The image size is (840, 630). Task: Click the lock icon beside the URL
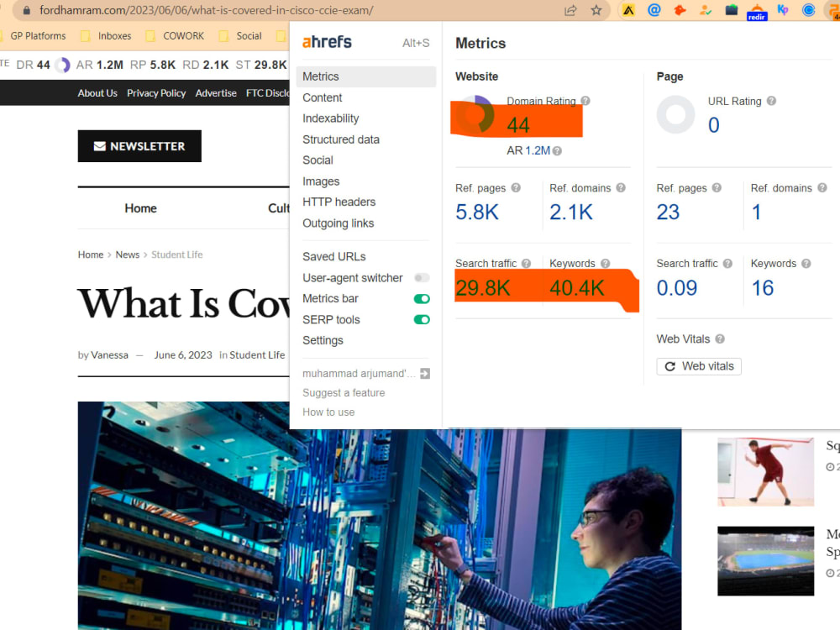[x=26, y=10]
